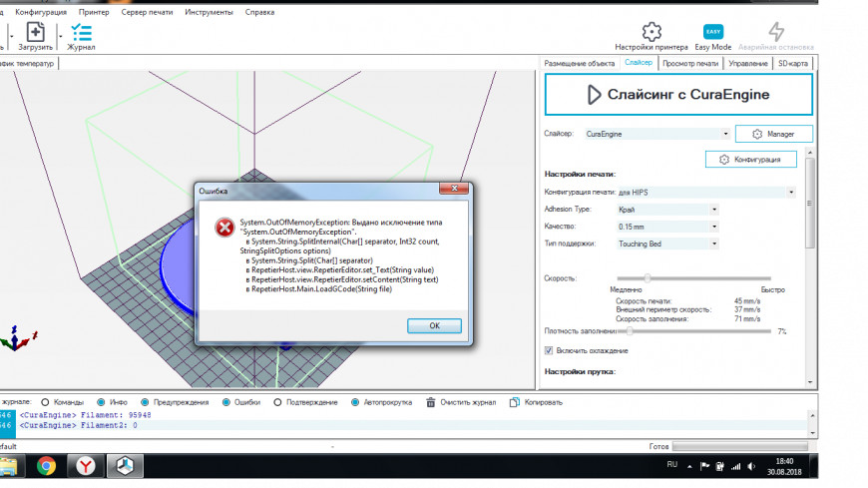This screenshot has width=868, height=488.
Task: Switch to Просмотр печати tab
Action: coord(690,63)
